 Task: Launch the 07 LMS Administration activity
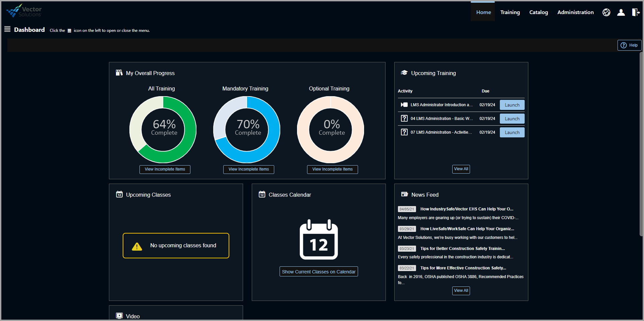tap(512, 132)
